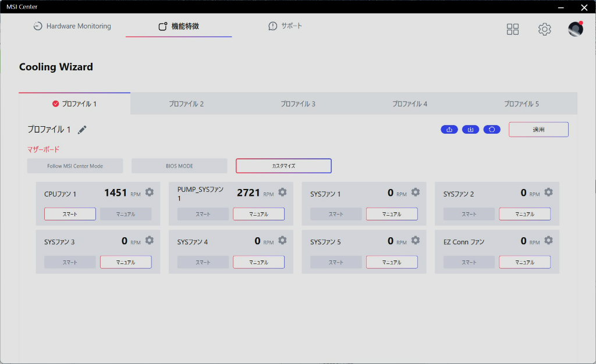
Task: Set SYSファン 1 to スマート mode
Action: tap(336, 214)
